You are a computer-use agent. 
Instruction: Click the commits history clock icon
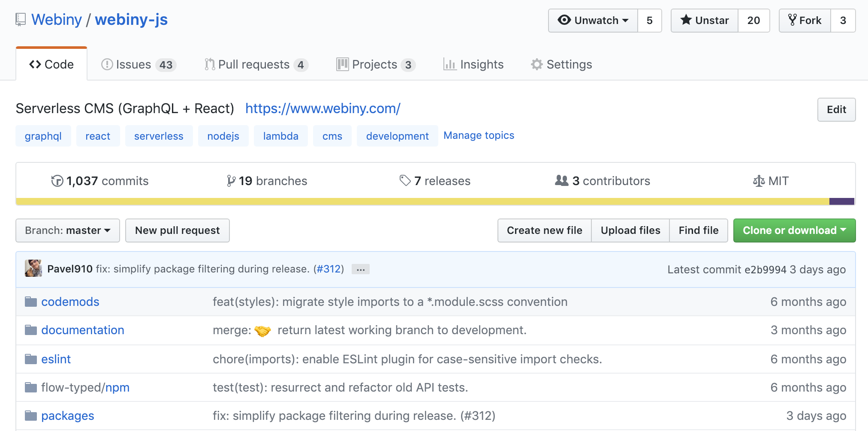[57, 181]
